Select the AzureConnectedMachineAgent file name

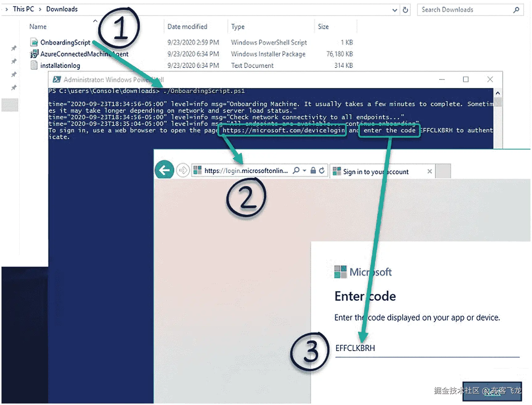point(84,54)
